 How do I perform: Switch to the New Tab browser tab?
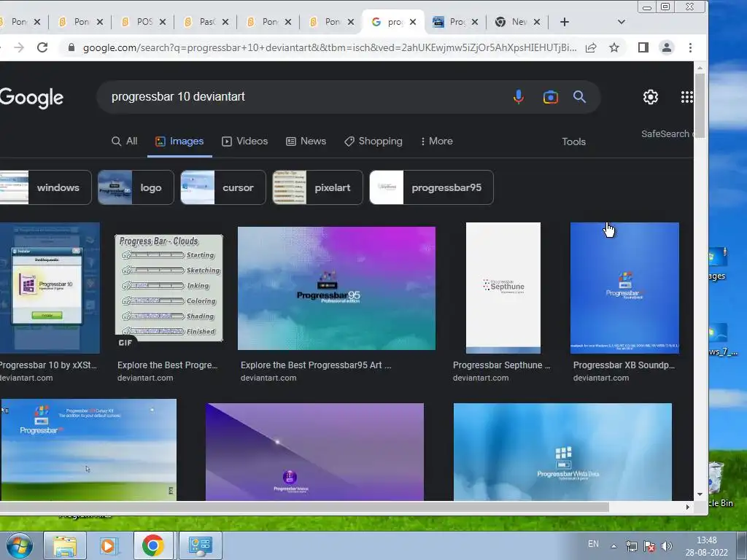517,22
